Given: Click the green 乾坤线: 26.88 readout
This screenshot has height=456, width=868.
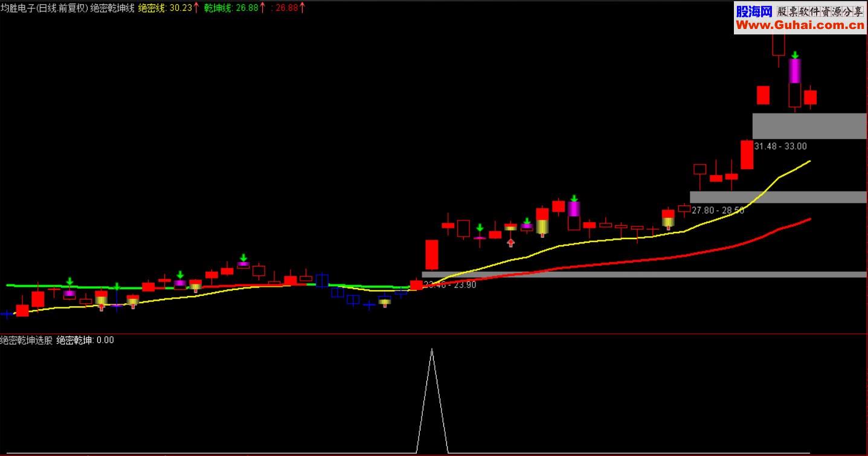Looking at the screenshot, I should 231,8.
